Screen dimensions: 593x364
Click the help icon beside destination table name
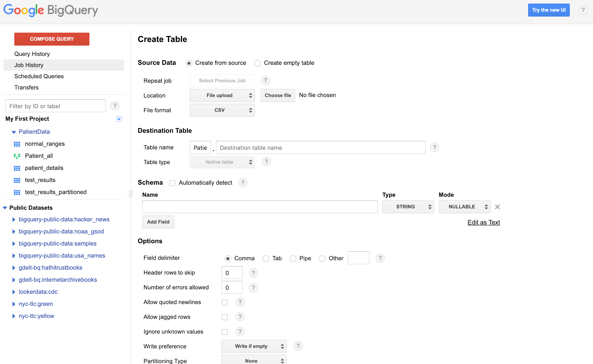[x=435, y=147]
